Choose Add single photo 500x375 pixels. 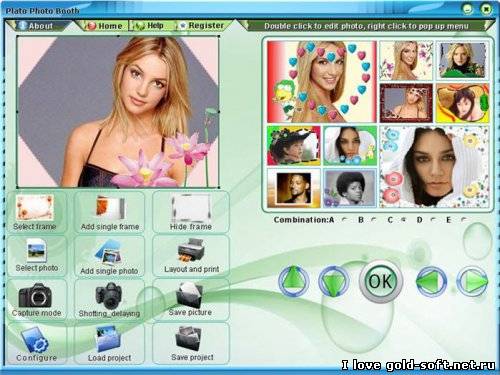coord(110,256)
